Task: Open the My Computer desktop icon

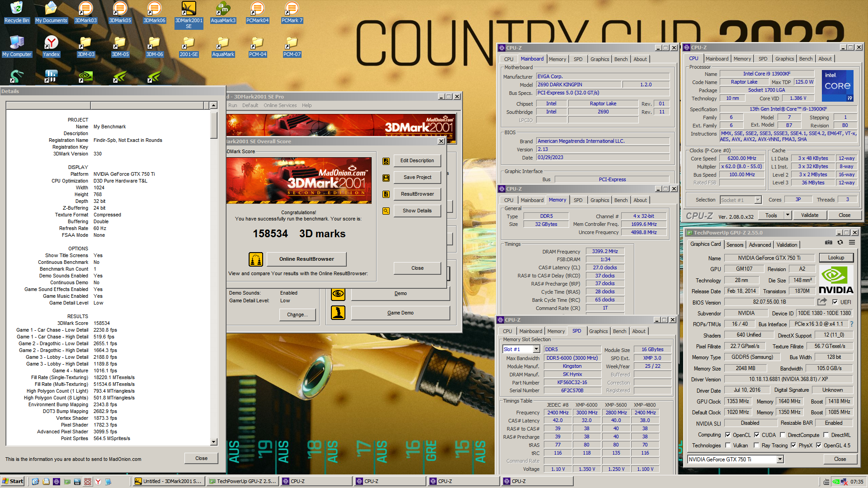Action: click(x=17, y=46)
